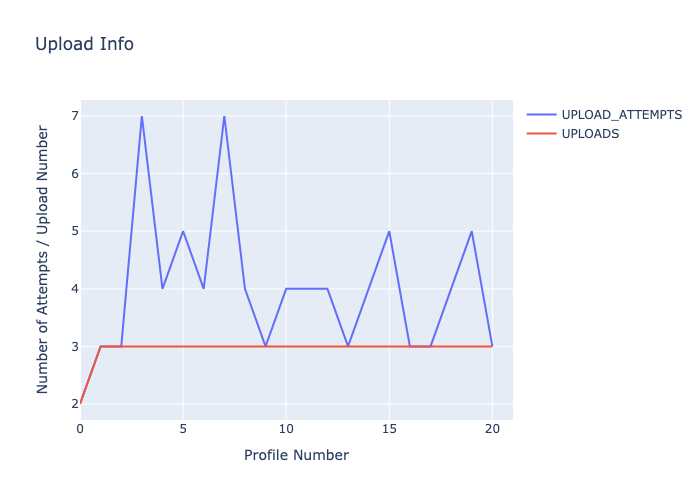Click y-axis tick label 7
The height and width of the screenshot is (500, 700).
(x=73, y=116)
